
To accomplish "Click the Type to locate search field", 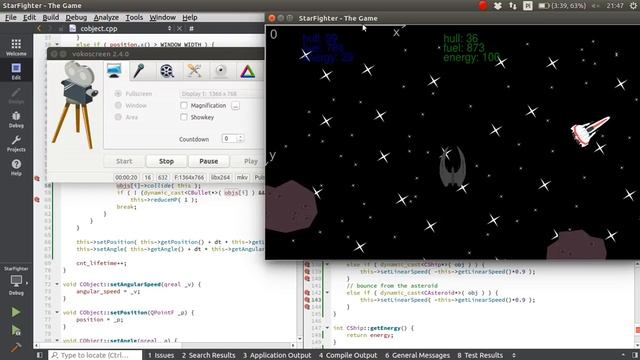I will tap(95, 355).
